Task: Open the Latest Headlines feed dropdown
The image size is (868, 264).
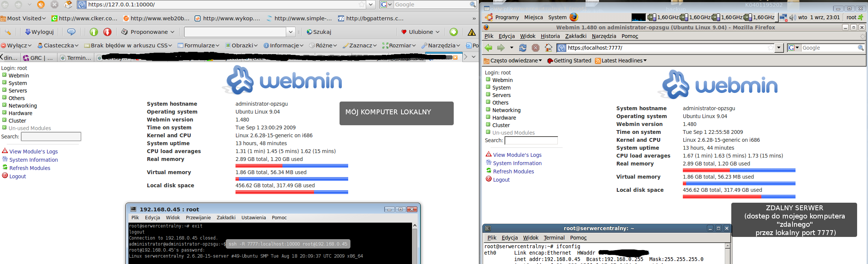Action: tap(621, 61)
